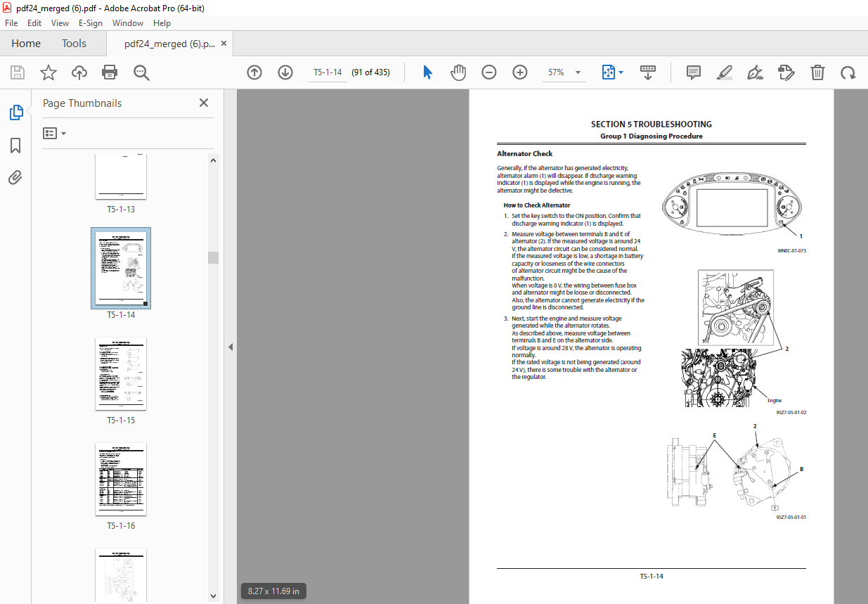868x604 pixels.
Task: Rotate the page clockwise
Action: (848, 72)
